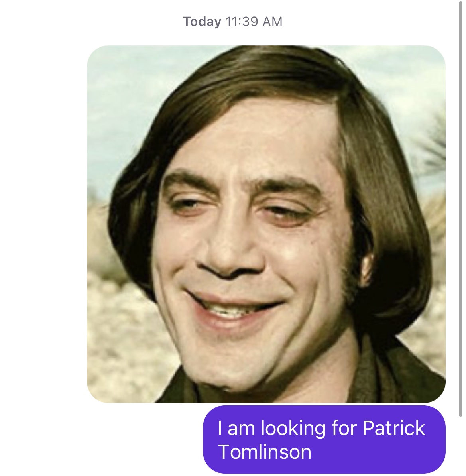
Task: Click the scrollbar track below the thumb
Action: (x=460, y=446)
